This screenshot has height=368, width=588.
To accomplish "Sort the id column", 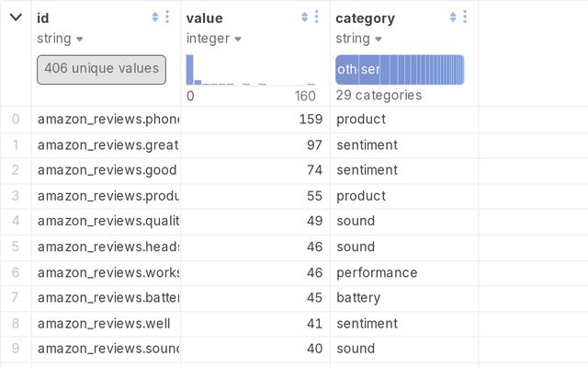I will pyautogui.click(x=154, y=17).
